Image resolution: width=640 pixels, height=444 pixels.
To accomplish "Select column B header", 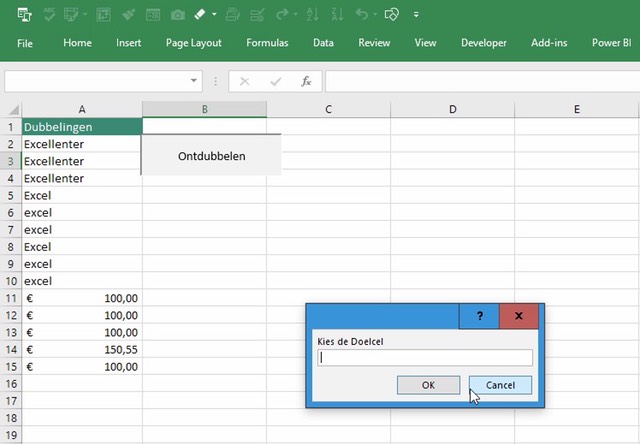I will coord(204,109).
